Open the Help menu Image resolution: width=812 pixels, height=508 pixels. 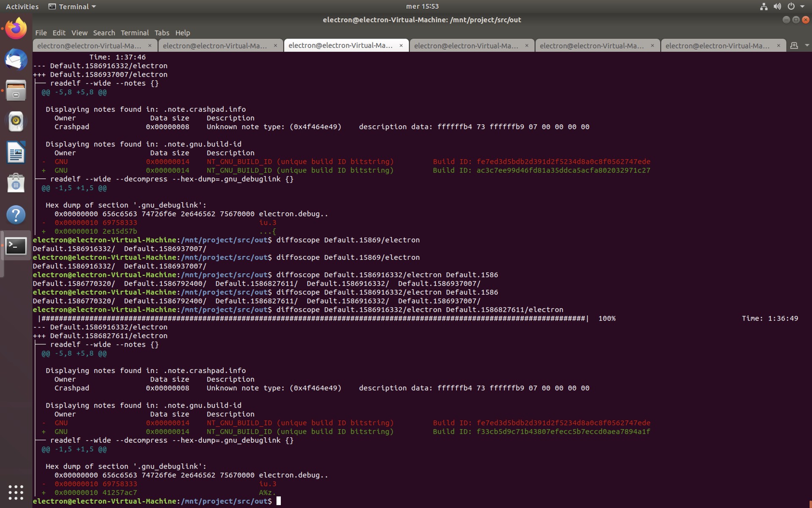coord(182,33)
